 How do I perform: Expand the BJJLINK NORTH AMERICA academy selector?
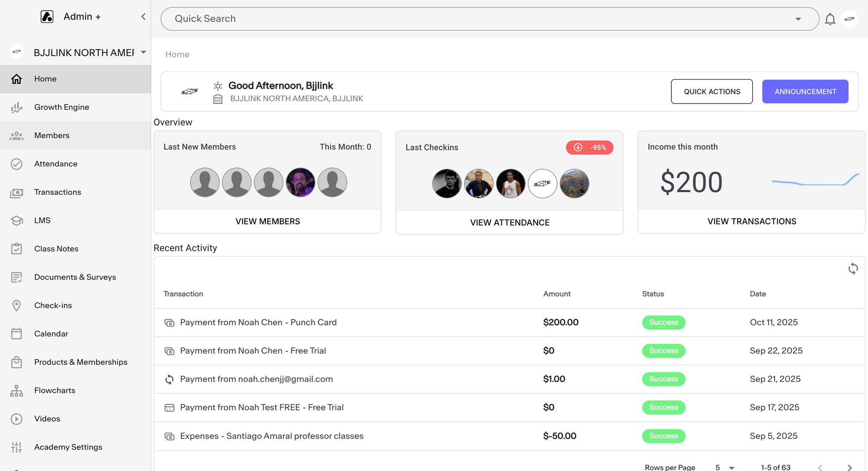[x=143, y=52]
